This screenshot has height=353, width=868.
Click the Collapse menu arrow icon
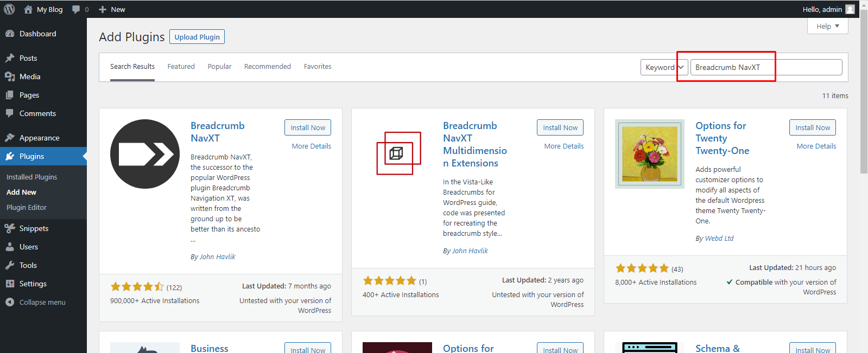coord(10,302)
